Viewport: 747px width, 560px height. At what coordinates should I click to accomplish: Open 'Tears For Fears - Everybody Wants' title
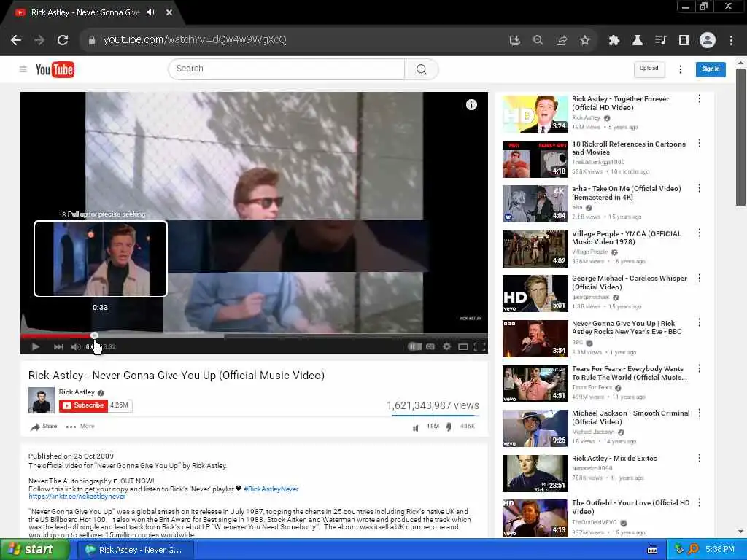(x=630, y=373)
